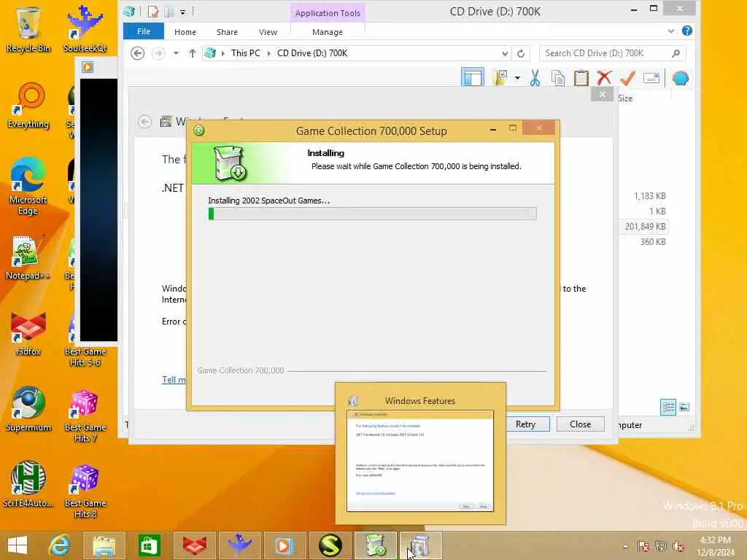Image resolution: width=747 pixels, height=560 pixels.
Task: Go up one folder level arrow
Action: pyautogui.click(x=192, y=52)
